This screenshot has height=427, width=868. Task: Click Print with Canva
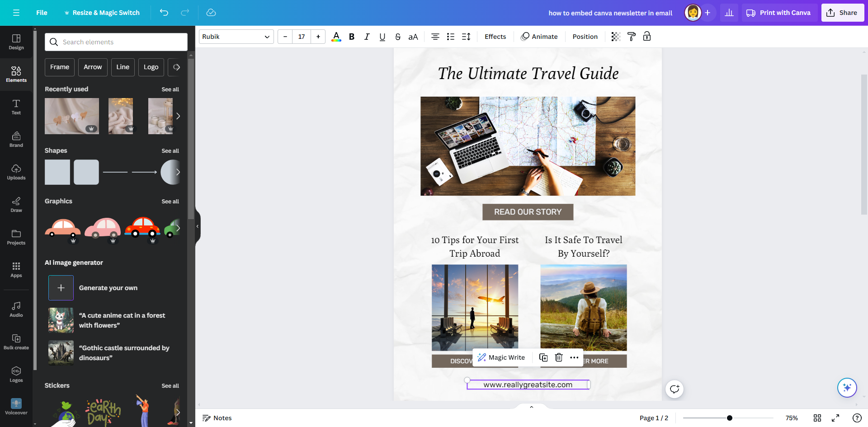pyautogui.click(x=778, y=13)
